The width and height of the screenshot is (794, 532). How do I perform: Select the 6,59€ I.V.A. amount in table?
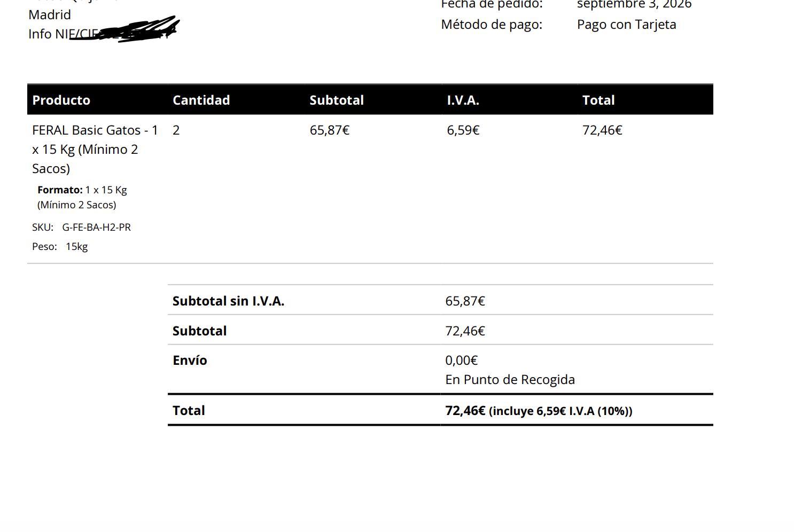click(x=463, y=130)
